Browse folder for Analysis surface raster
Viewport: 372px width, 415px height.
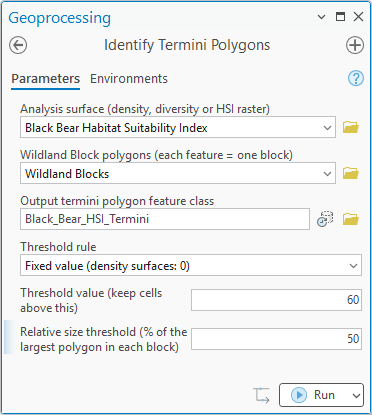351,127
